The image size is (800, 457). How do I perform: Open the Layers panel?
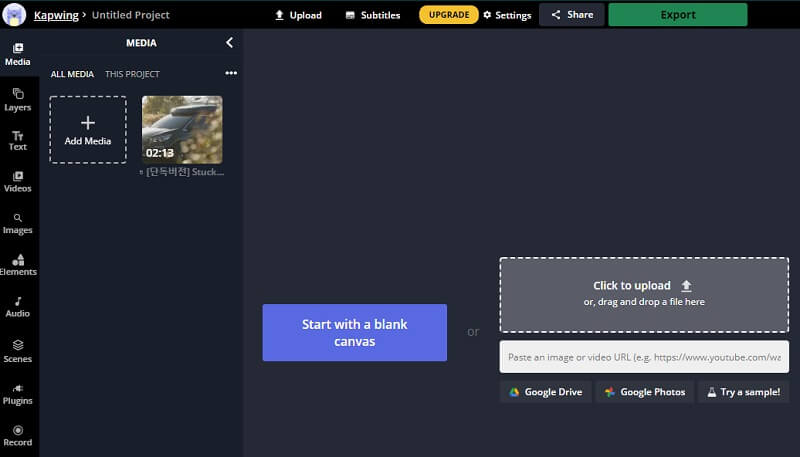tap(18, 99)
